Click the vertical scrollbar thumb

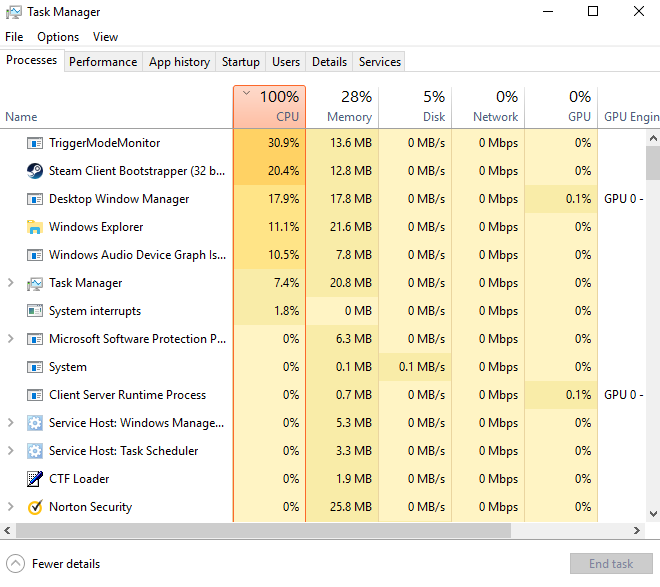(653, 162)
